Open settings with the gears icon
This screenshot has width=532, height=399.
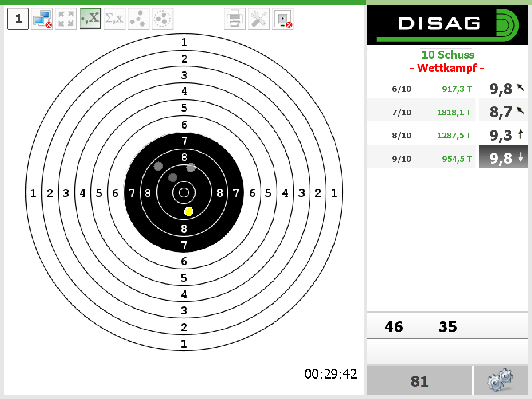501,380
